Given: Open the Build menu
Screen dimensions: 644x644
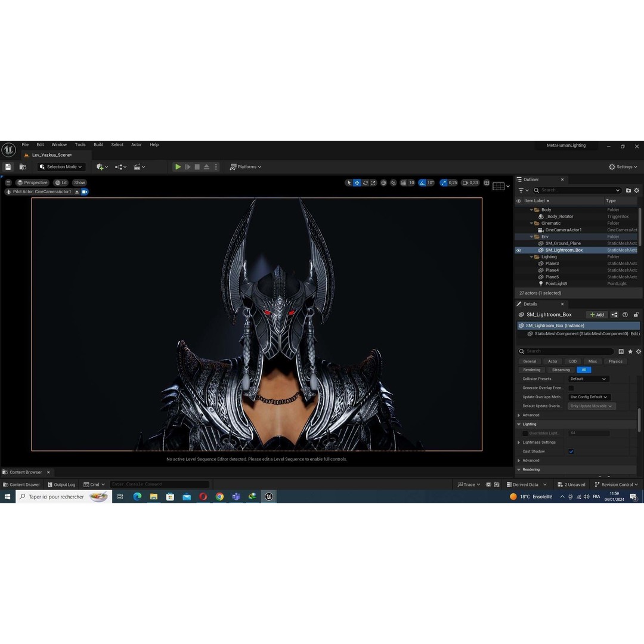Looking at the screenshot, I should 98,144.
